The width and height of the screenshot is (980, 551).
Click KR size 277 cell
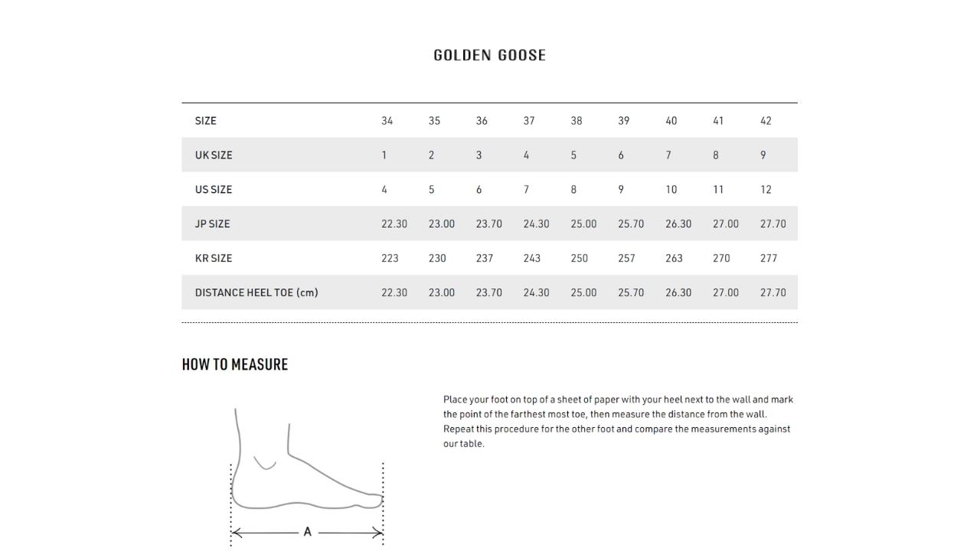(769, 259)
